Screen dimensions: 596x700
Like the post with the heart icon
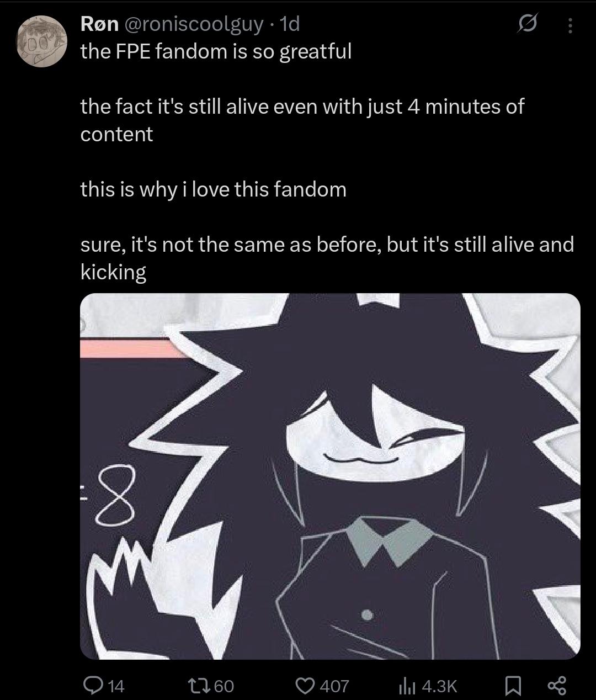306,686
